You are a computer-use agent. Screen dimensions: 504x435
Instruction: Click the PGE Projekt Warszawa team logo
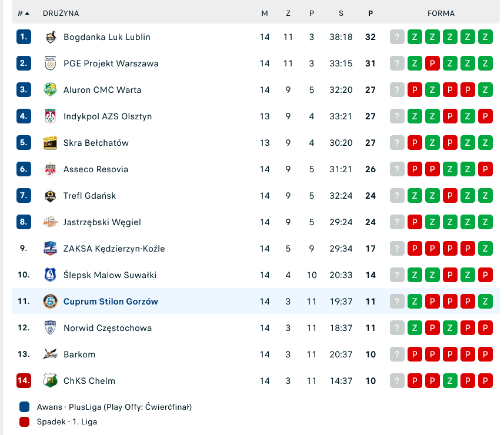(x=51, y=63)
